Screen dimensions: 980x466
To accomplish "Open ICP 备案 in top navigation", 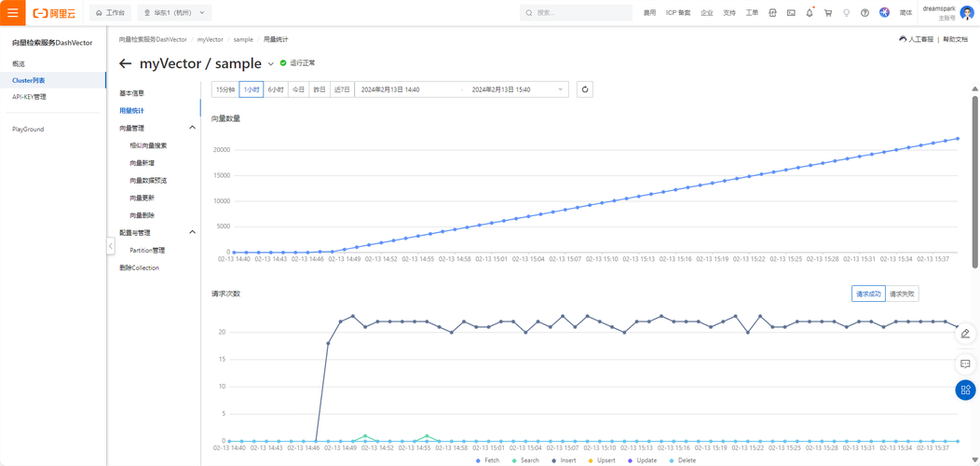I will point(678,12).
